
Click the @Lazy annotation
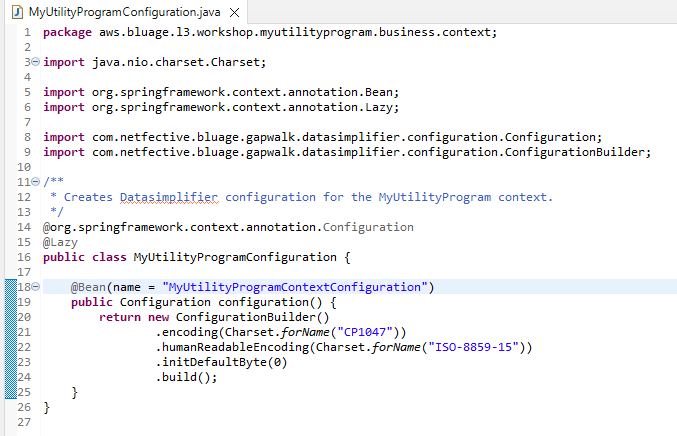click(60, 242)
